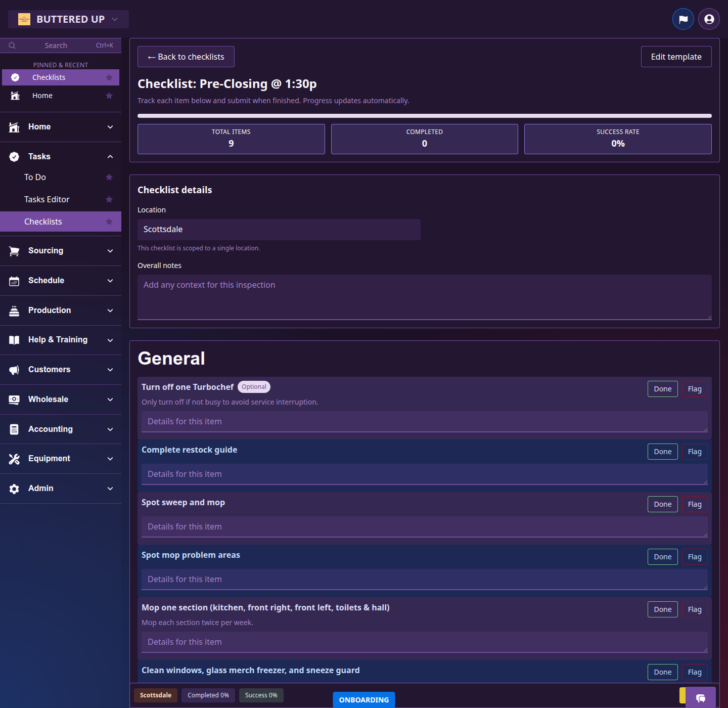This screenshot has width=728, height=708.
Task: Toggle star for pinned Home entry
Action: [109, 96]
